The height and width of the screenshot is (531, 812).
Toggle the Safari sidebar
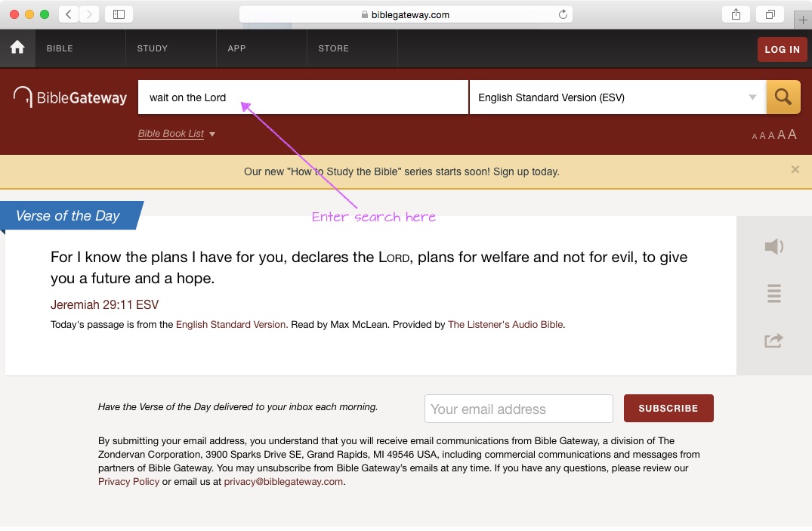[119, 14]
